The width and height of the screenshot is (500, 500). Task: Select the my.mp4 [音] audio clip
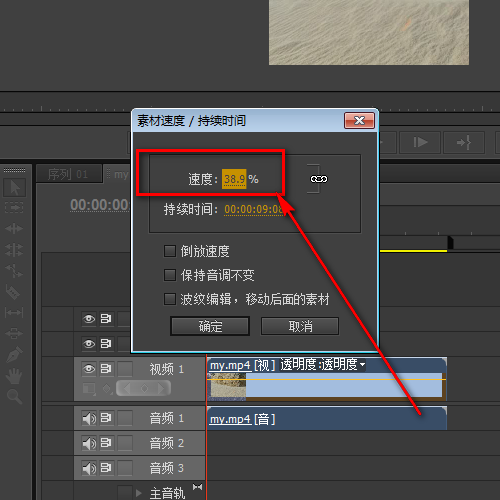(x=327, y=419)
